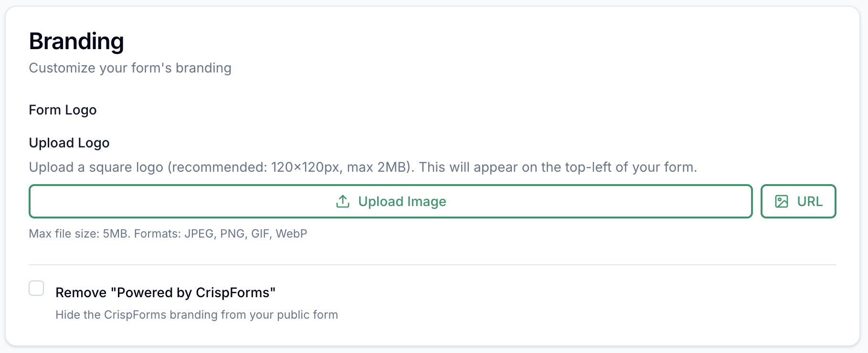Click the Form Logo section label
The height and width of the screenshot is (353, 868).
pos(63,110)
